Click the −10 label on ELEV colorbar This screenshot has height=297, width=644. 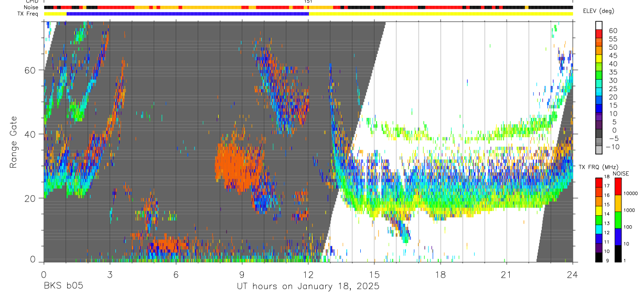(x=613, y=147)
